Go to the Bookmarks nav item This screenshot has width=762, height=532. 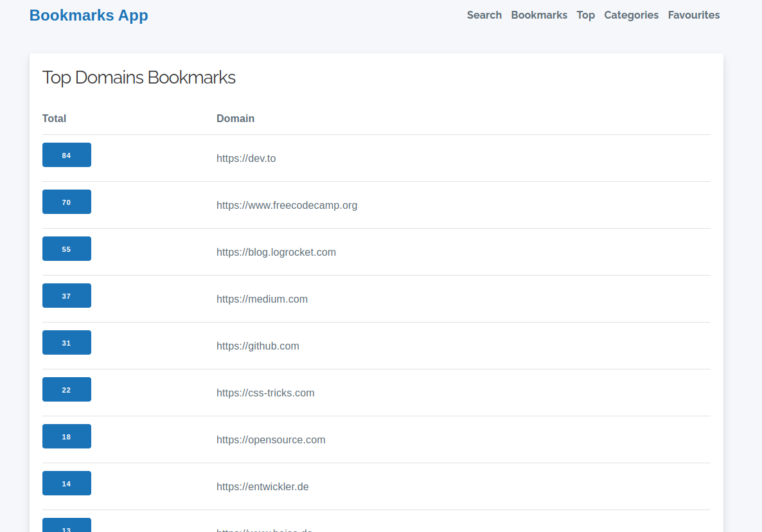tap(539, 15)
